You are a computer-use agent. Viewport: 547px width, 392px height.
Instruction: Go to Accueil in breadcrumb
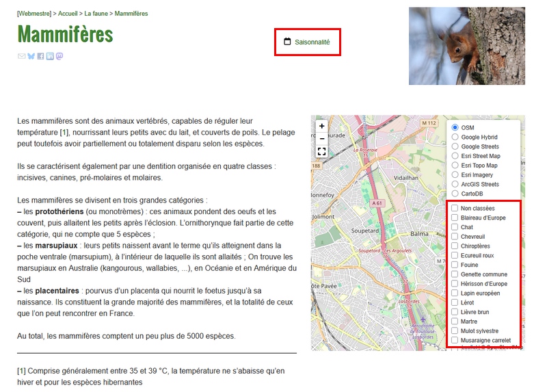pos(68,14)
